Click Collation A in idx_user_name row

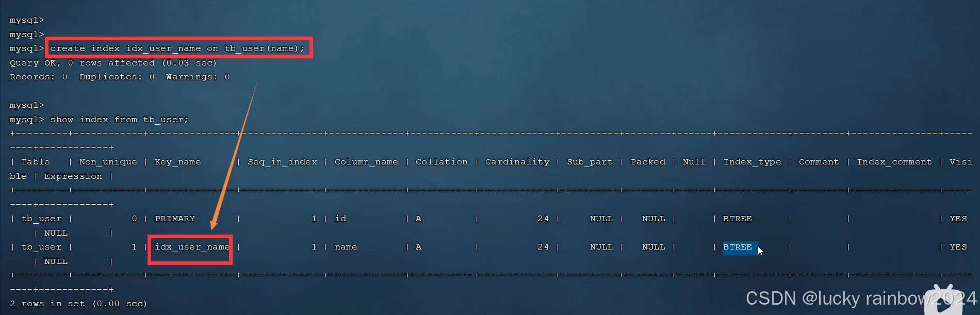click(x=418, y=247)
